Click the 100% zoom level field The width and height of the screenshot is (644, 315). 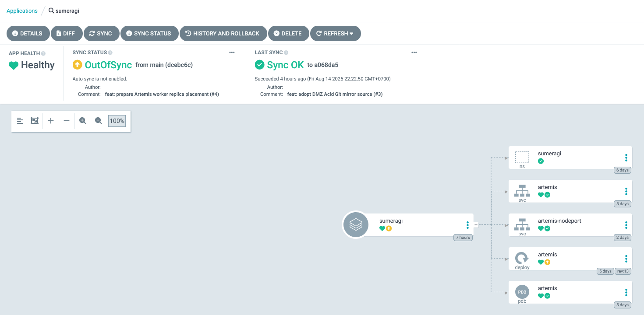tap(117, 121)
